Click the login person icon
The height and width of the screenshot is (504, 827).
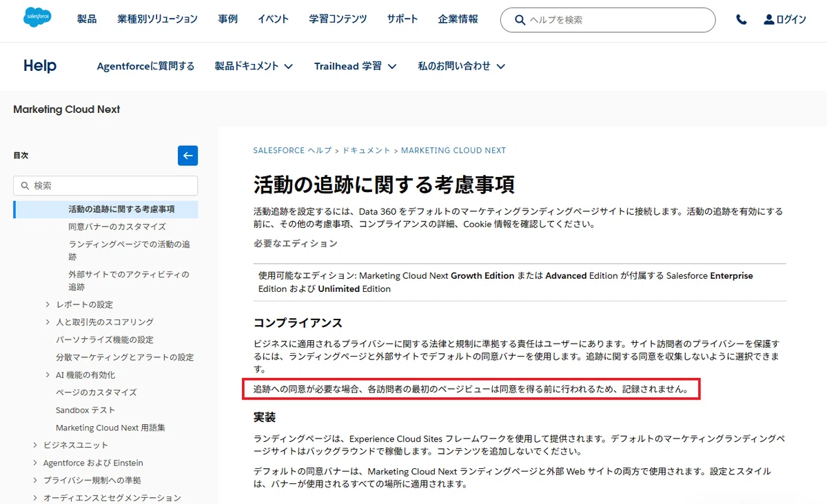click(769, 20)
